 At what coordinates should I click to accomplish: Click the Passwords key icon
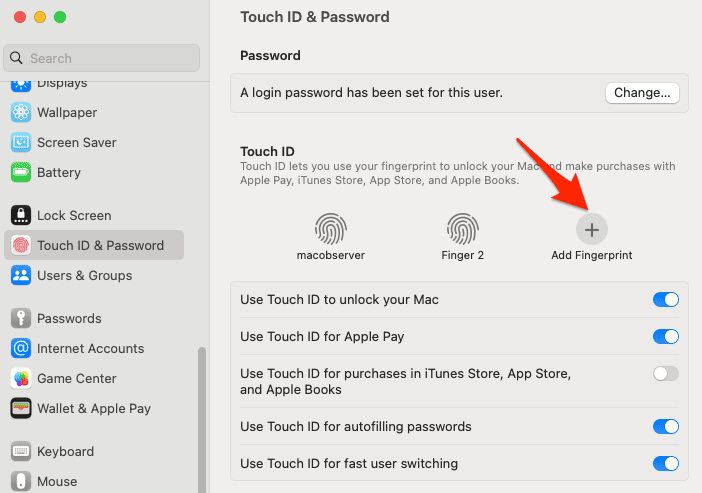click(x=21, y=318)
